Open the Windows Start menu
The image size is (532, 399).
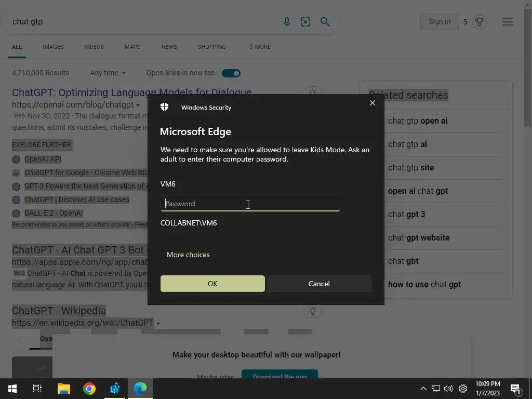pos(12,389)
